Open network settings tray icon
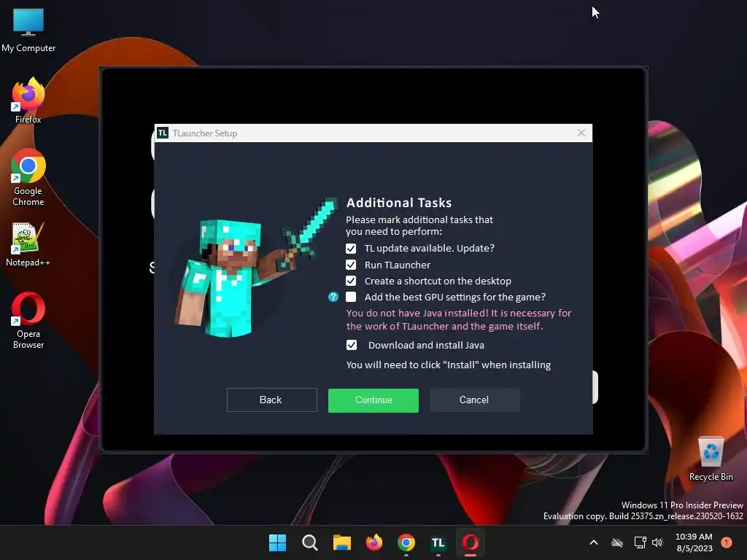This screenshot has width=747, height=560. coord(640,542)
